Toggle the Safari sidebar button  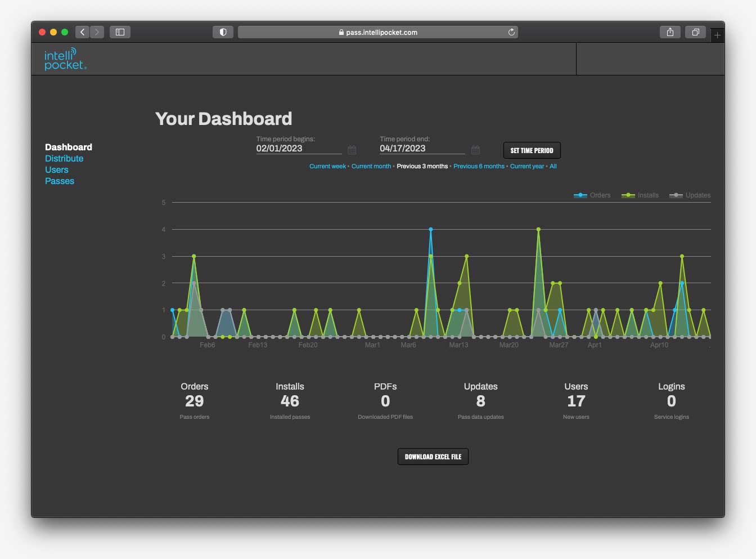coord(120,32)
